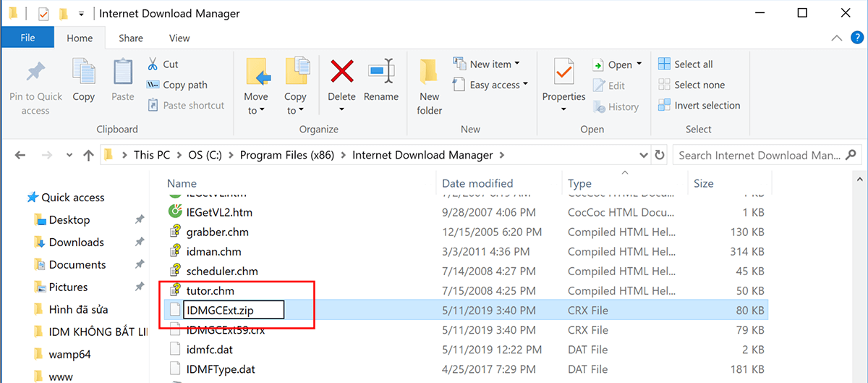The width and height of the screenshot is (868, 383).
Task: Select the idmfc.dat file
Action: tap(210, 349)
